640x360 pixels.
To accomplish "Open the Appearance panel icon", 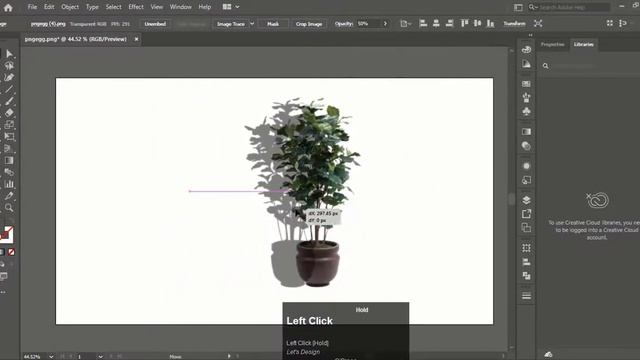I will pos(526,166).
